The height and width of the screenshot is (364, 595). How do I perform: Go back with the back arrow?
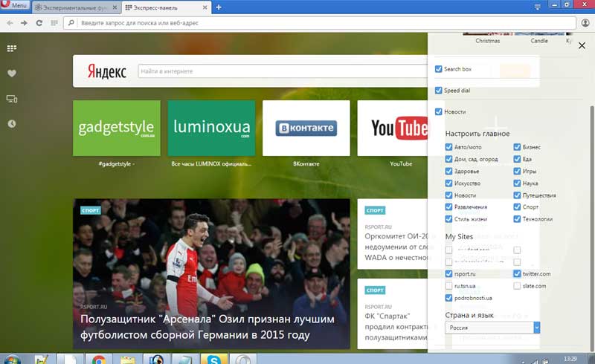[10, 23]
